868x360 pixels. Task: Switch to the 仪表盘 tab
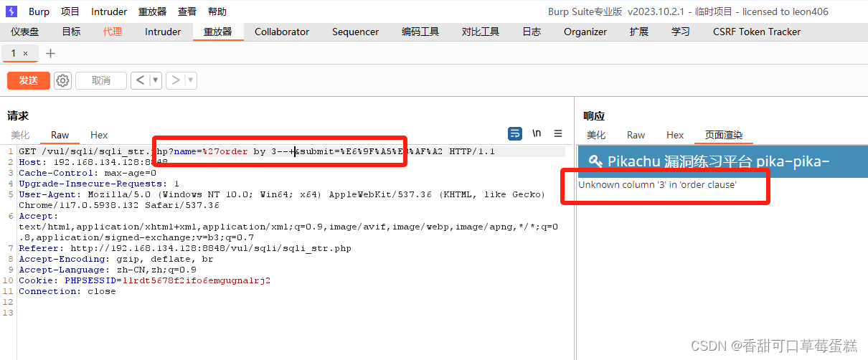pyautogui.click(x=25, y=32)
